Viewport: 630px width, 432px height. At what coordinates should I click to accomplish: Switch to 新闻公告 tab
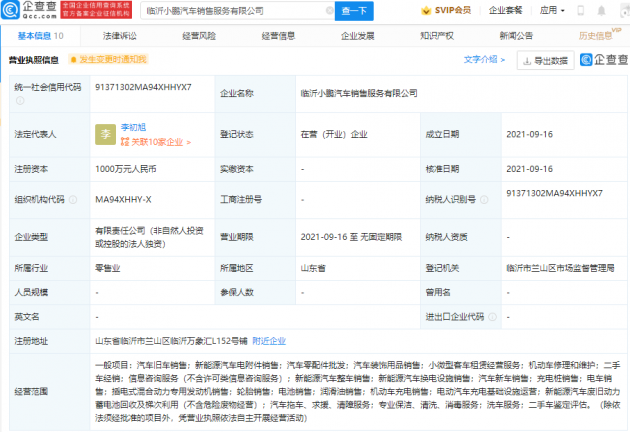(516, 36)
